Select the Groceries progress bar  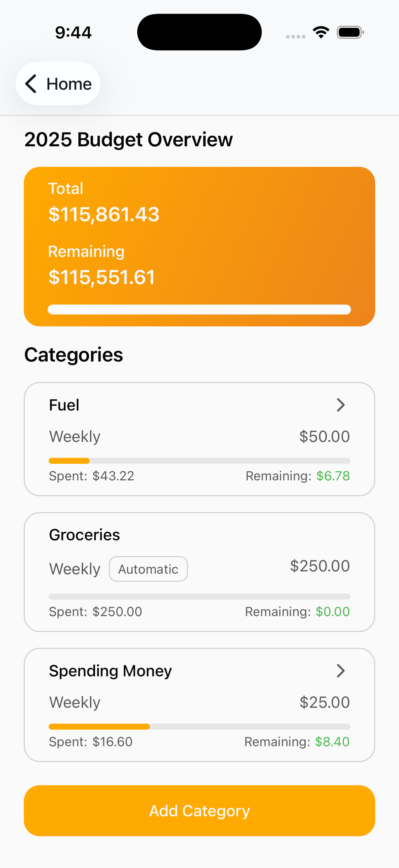(199, 597)
